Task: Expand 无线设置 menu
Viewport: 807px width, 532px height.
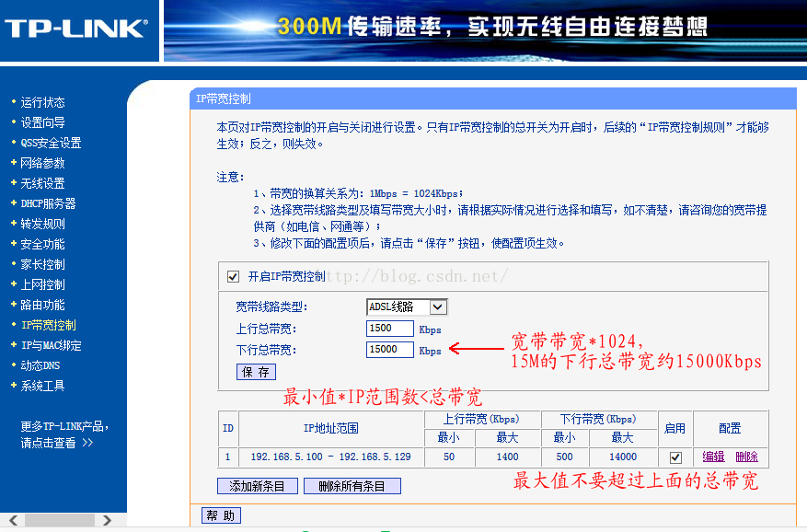Action: pyautogui.click(x=42, y=183)
